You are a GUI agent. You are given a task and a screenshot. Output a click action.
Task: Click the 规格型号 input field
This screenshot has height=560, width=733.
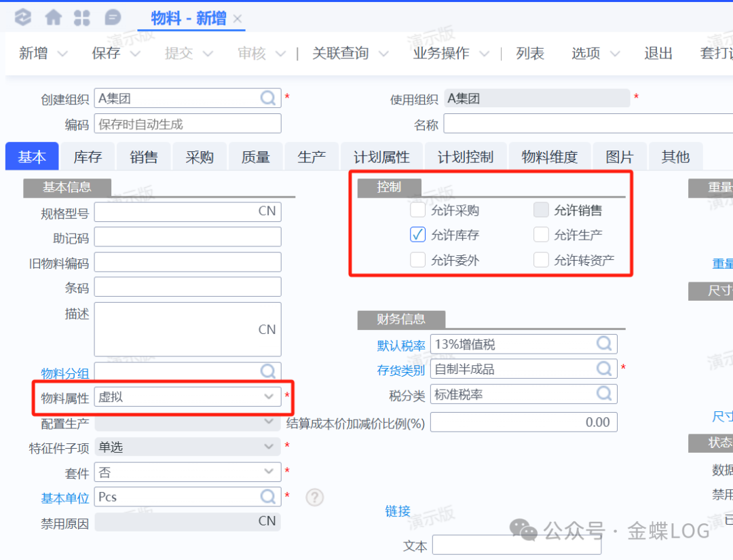(176, 212)
